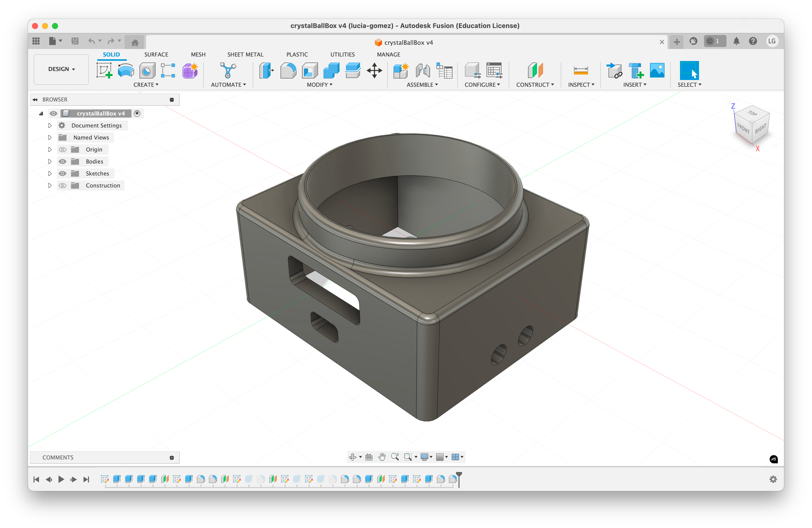Select the Create Sketch tool
Image resolution: width=812 pixels, height=528 pixels.
(x=104, y=70)
